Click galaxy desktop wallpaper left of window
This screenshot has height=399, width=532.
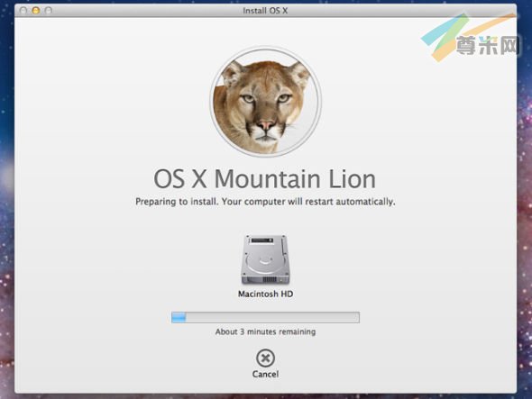pos(7,204)
